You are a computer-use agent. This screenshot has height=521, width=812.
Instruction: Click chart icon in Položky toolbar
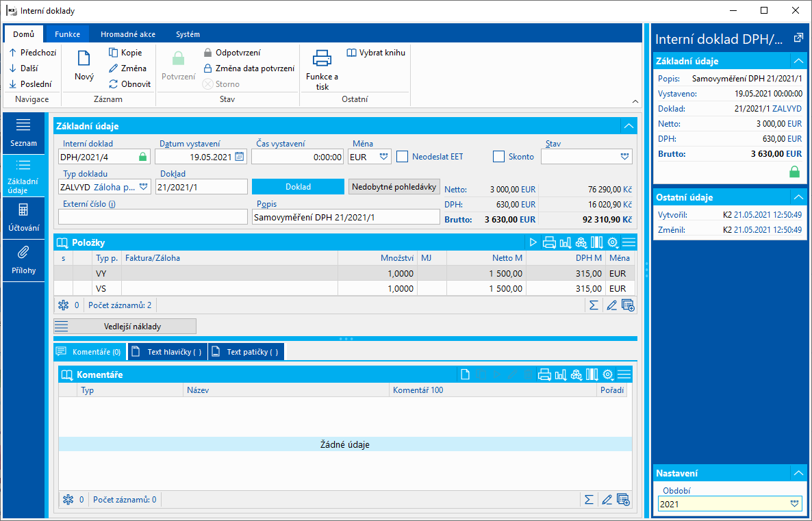pyautogui.click(x=565, y=242)
